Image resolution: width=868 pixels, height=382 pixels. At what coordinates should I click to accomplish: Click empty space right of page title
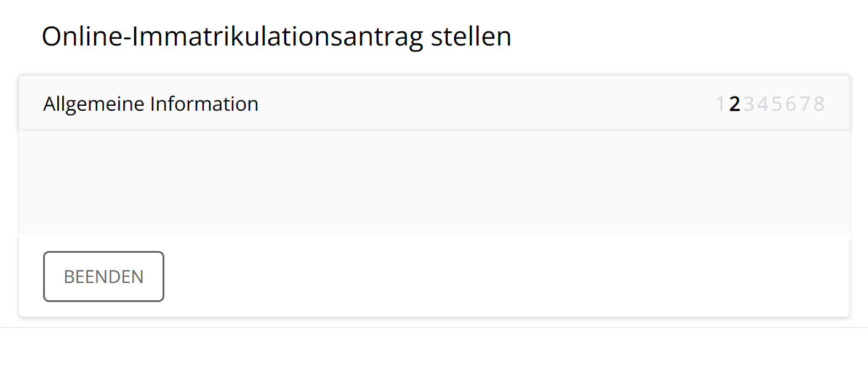click(677, 37)
